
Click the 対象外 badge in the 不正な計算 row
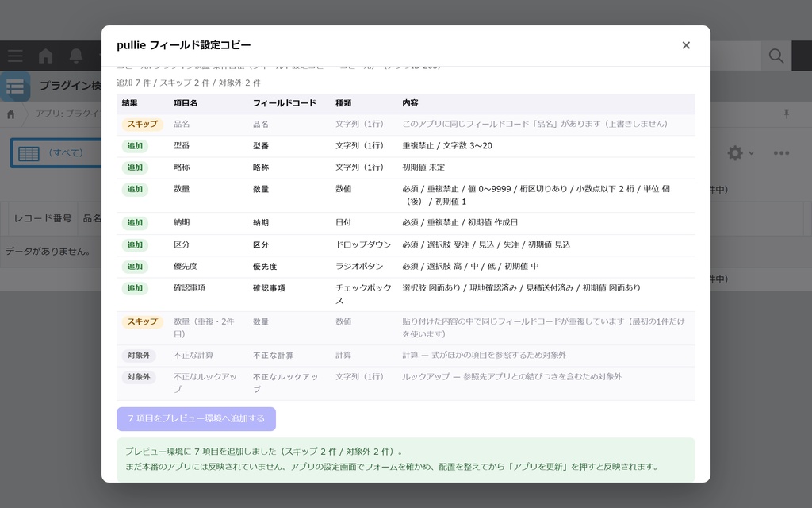click(139, 356)
